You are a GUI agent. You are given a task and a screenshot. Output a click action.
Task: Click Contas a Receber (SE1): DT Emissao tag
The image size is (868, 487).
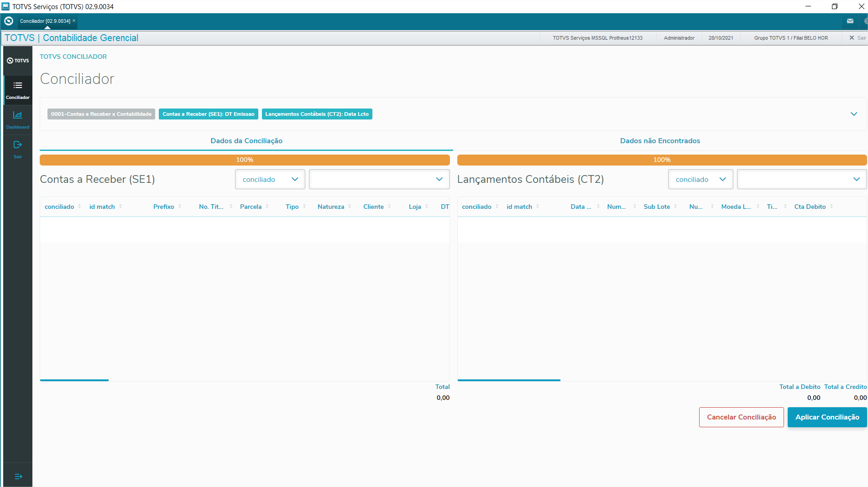[x=209, y=114]
